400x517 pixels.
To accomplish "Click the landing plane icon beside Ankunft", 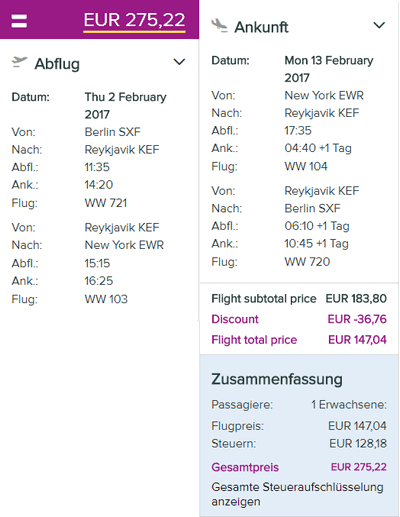I will [x=219, y=26].
